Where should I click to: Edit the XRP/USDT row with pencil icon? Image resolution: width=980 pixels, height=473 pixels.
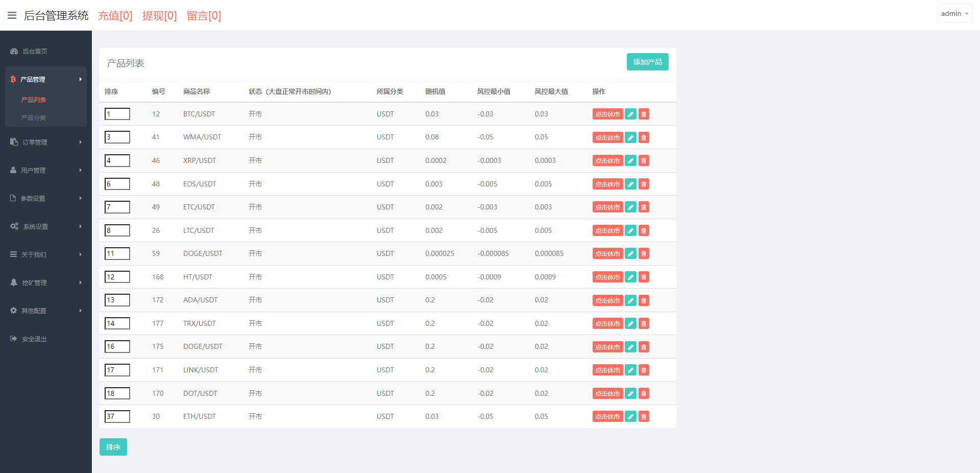(630, 161)
